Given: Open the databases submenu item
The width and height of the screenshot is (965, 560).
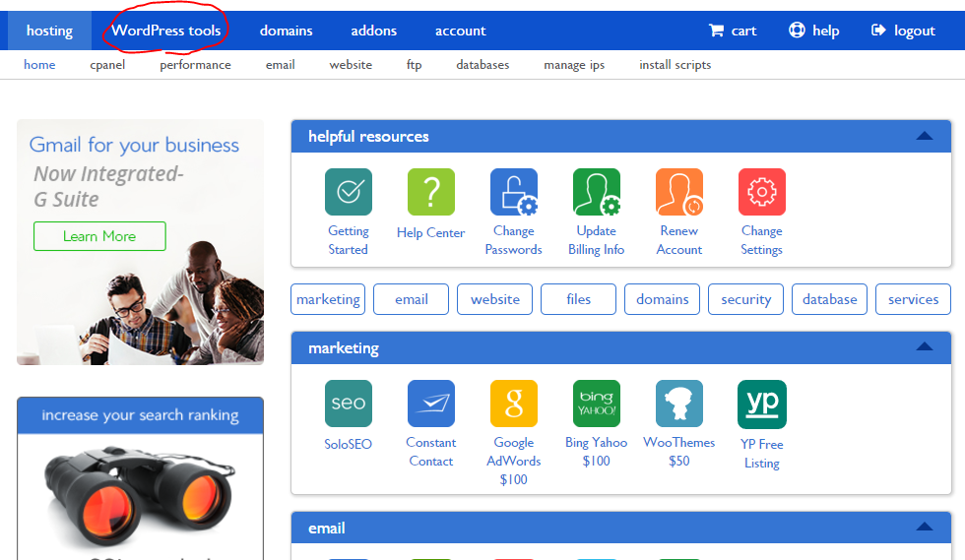Looking at the screenshot, I should click(482, 65).
